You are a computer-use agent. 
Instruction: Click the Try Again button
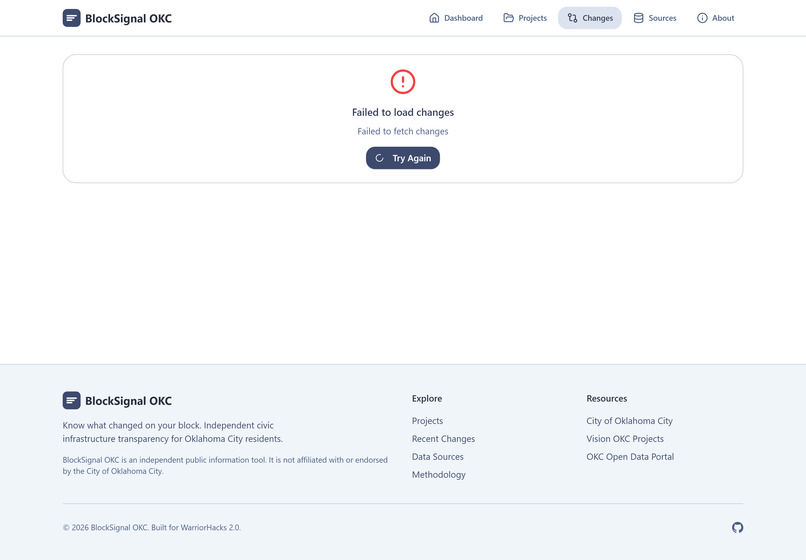pyautogui.click(x=403, y=158)
